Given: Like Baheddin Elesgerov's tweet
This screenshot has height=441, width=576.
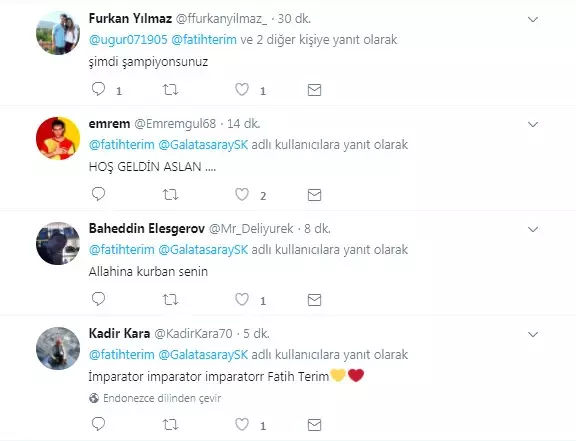Looking at the screenshot, I should point(242,299).
